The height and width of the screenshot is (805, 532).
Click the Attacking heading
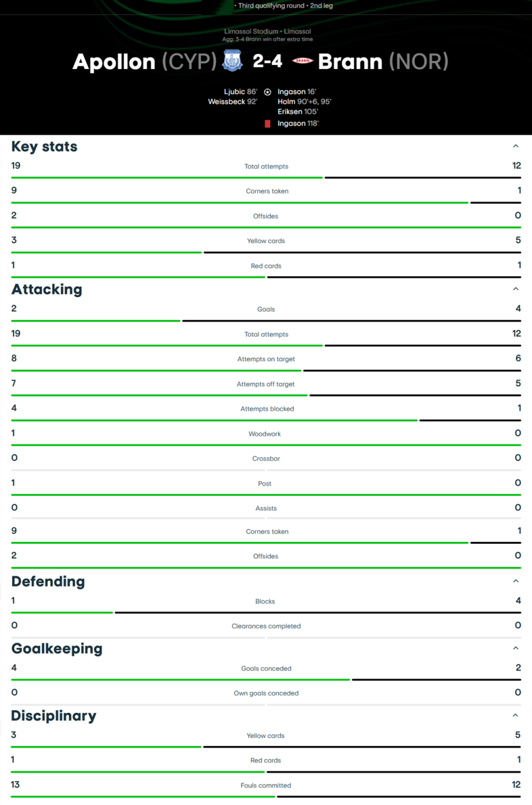point(47,289)
